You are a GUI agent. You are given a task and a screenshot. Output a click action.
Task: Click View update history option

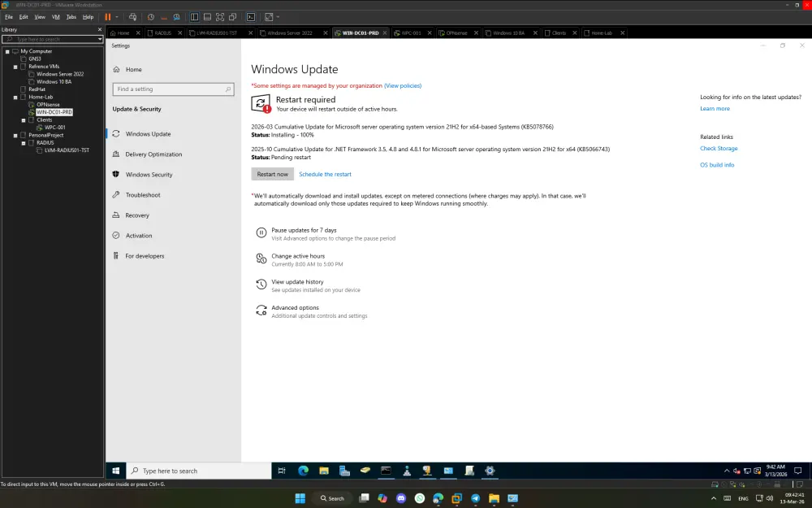308,285
